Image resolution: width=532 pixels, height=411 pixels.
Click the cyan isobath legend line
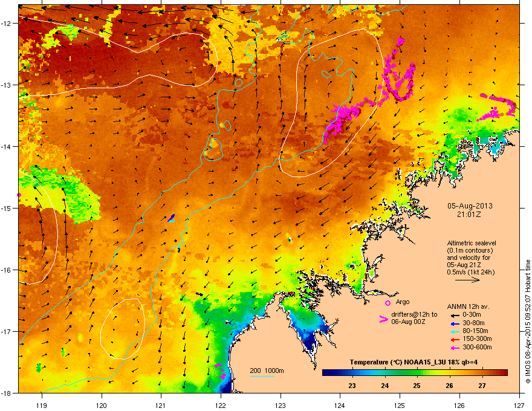pyautogui.click(x=262, y=376)
